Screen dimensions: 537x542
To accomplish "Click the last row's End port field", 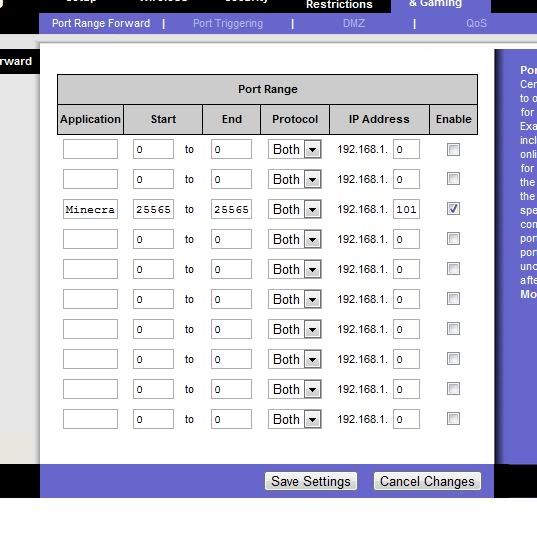I will click(x=231, y=419).
